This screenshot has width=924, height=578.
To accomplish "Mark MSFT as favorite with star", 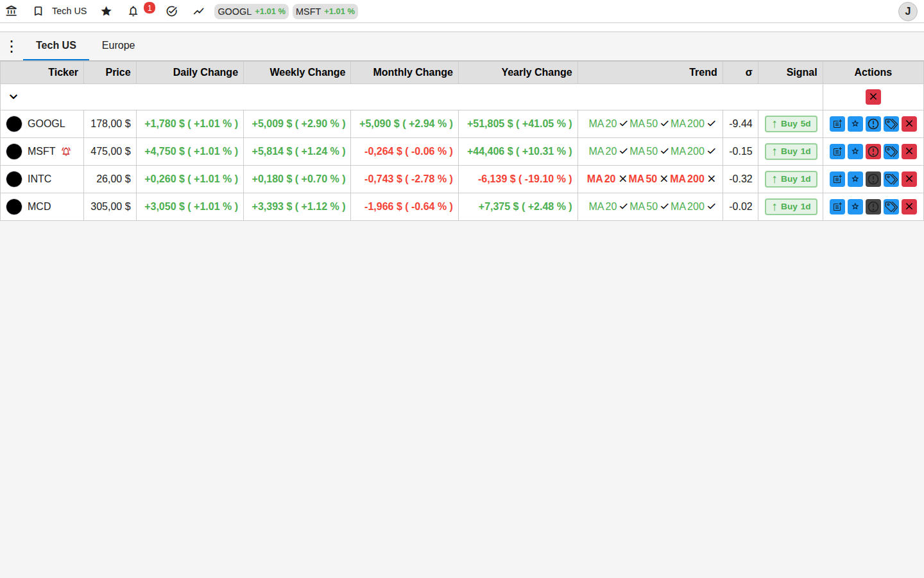I will tap(855, 152).
